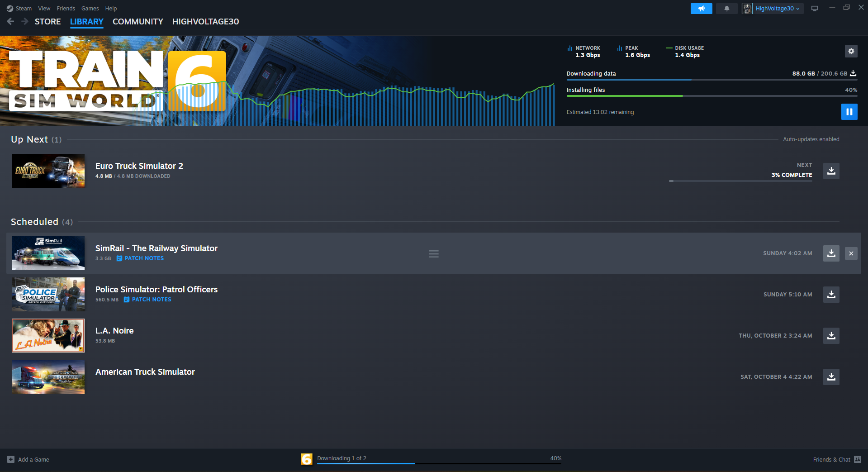Remove SimRail from scheduled queue
Screen dimensions: 868x472
click(x=851, y=253)
